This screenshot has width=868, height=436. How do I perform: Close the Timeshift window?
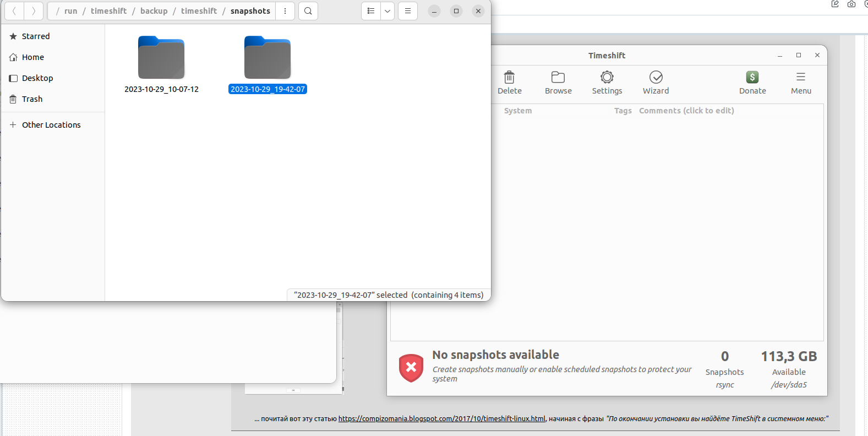[817, 56]
